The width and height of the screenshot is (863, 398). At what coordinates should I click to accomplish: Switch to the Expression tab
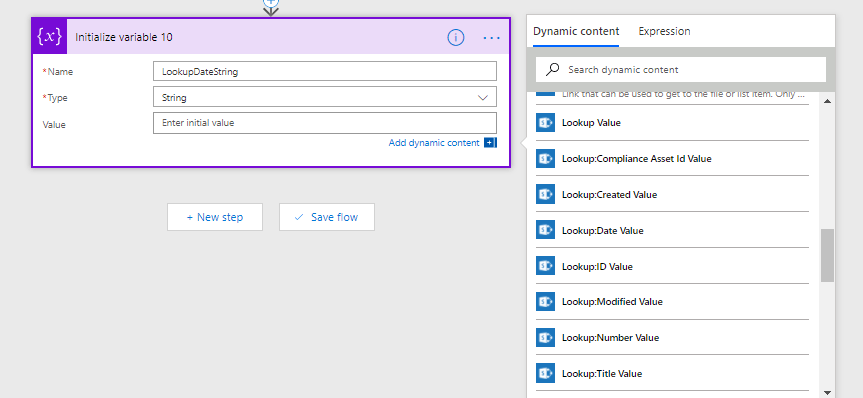pos(664,31)
